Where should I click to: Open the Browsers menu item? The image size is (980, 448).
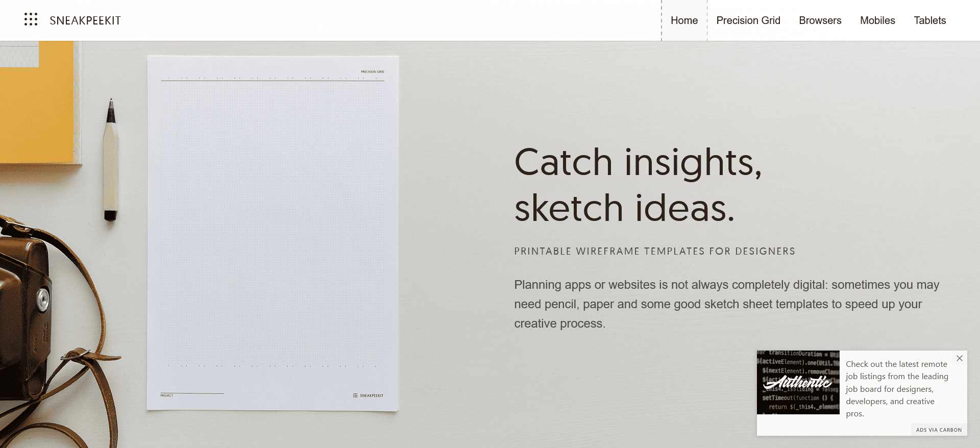[820, 20]
